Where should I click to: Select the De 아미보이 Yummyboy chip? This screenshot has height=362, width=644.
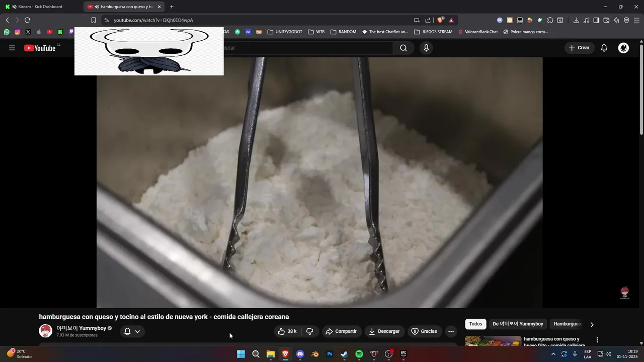coord(518,324)
